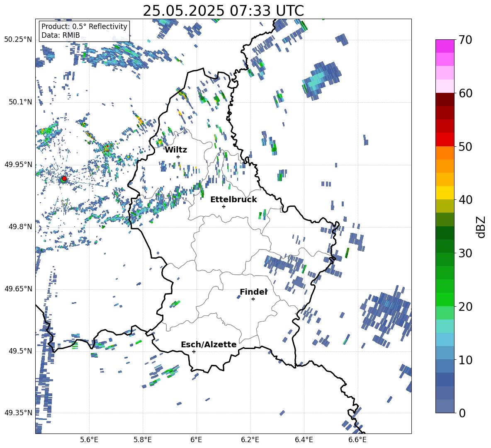This screenshot has width=491, height=448.
Task: Click the 49.35°N latitude label
Action: [18, 413]
